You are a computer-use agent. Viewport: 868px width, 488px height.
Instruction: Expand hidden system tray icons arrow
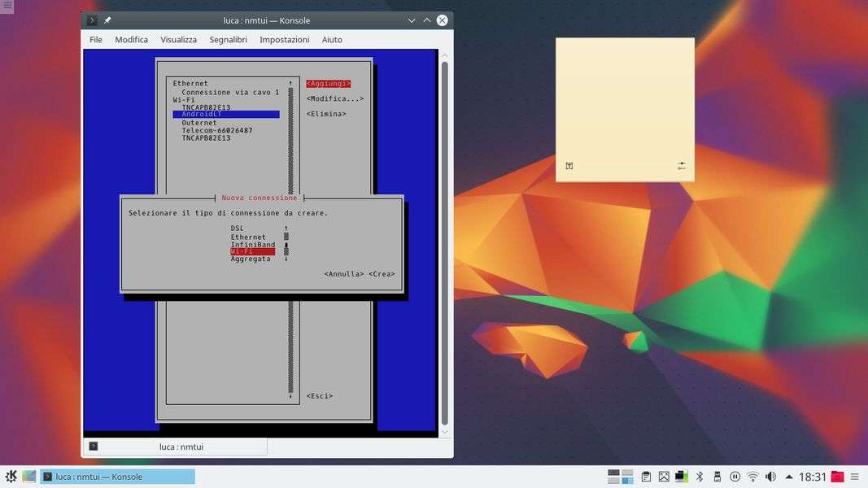[x=788, y=477]
